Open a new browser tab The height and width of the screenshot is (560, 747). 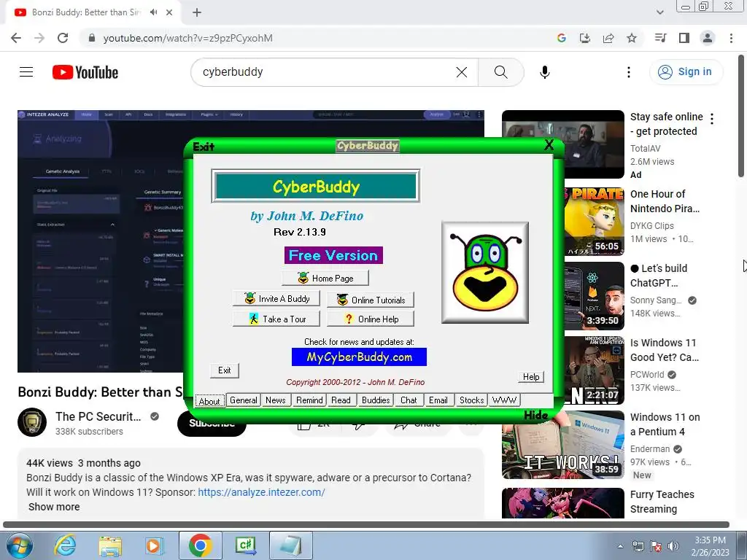(x=197, y=13)
